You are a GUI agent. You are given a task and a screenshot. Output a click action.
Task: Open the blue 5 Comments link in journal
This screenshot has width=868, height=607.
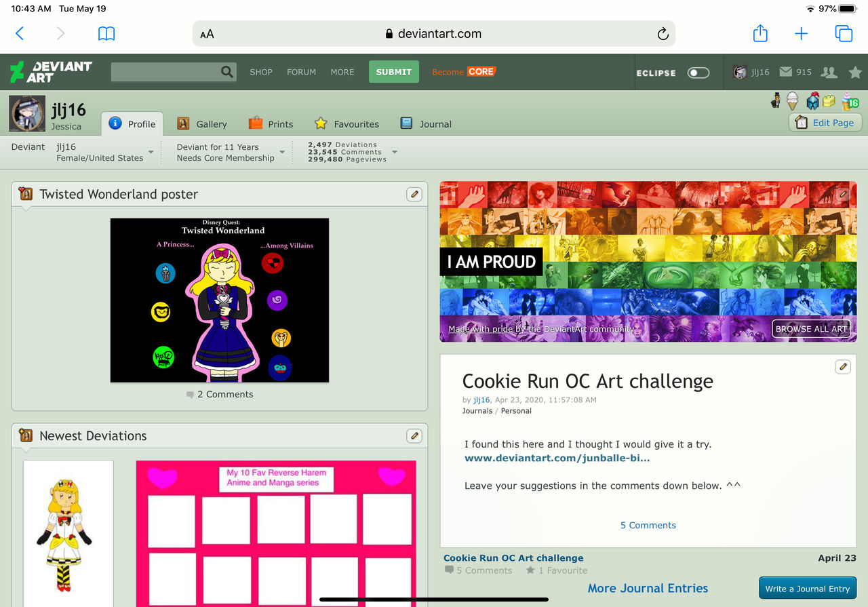click(x=648, y=525)
